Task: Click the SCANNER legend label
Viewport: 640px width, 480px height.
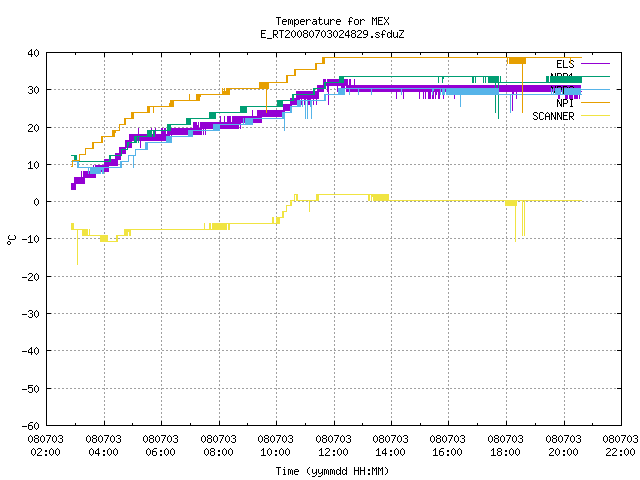Action: (553, 116)
